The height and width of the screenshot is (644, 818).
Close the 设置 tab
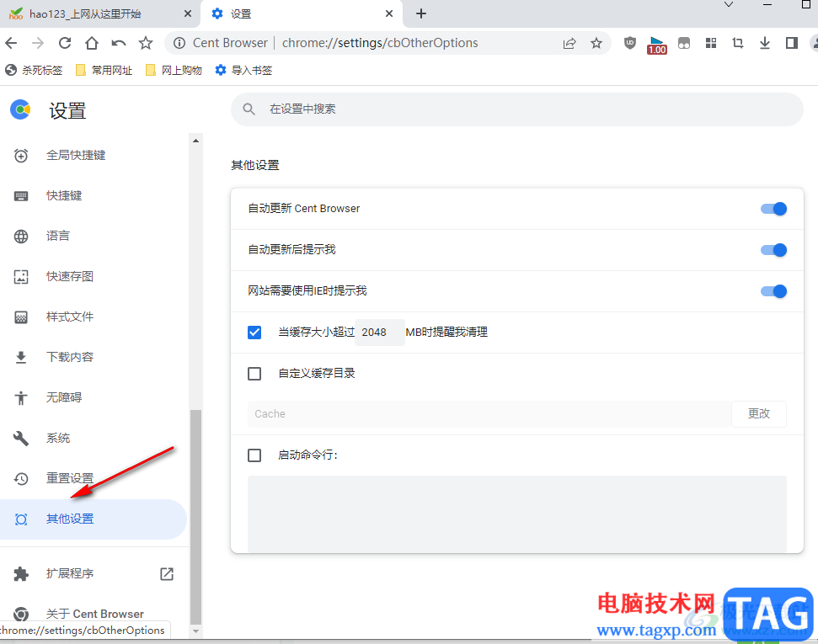click(389, 14)
